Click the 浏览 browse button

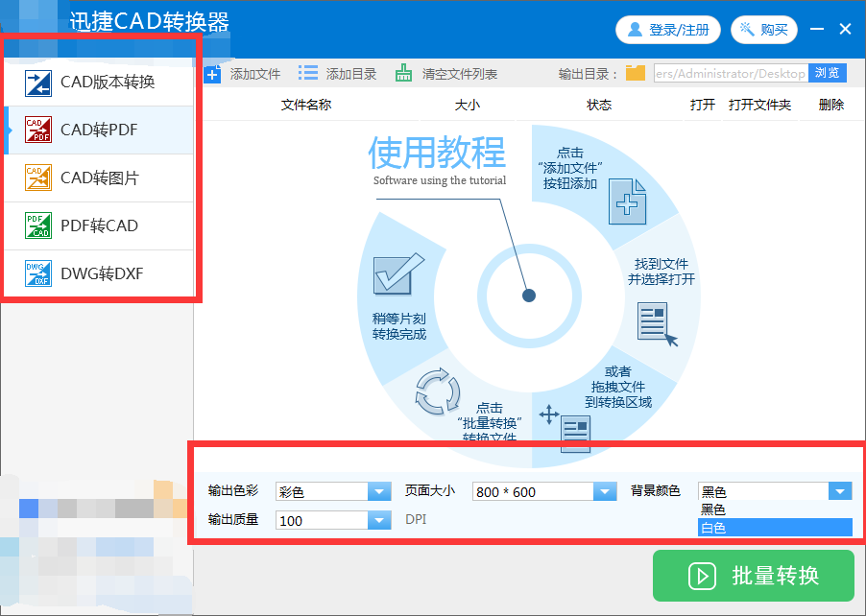tap(828, 73)
